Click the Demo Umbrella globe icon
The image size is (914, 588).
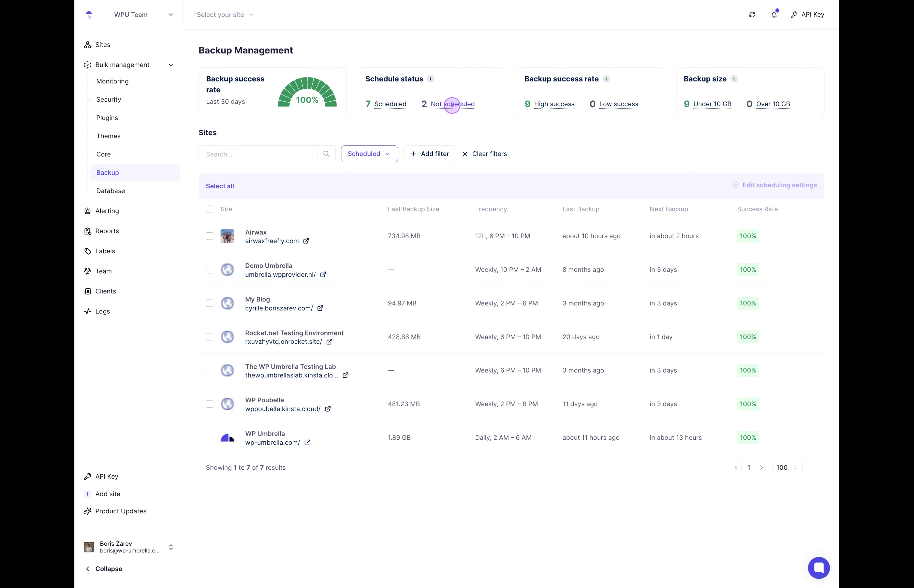point(227,270)
